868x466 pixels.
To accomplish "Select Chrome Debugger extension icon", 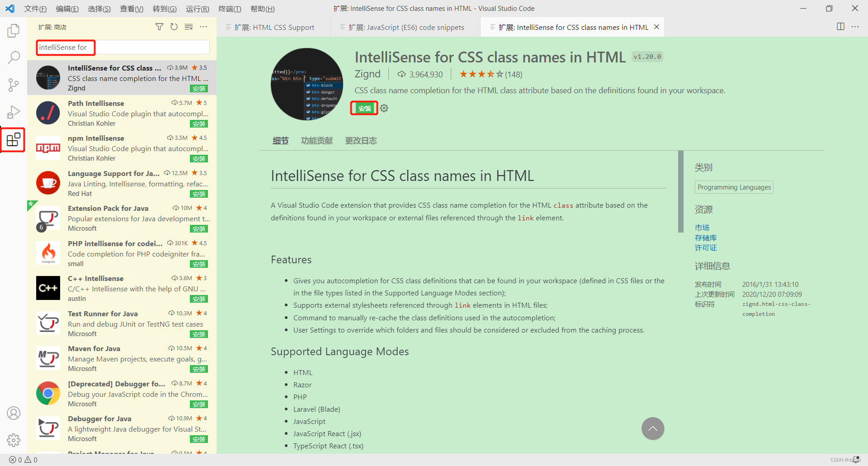I will click(x=48, y=394).
